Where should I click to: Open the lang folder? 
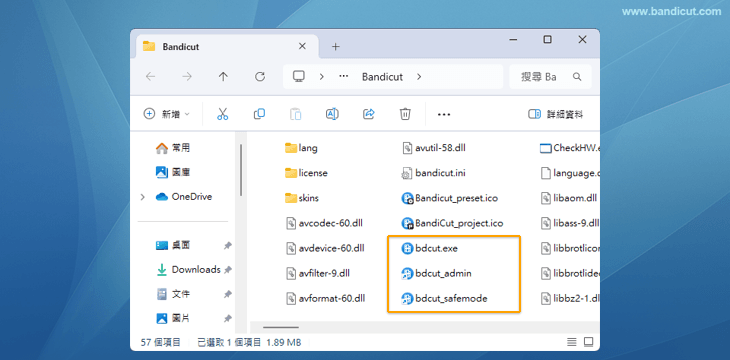click(301, 148)
